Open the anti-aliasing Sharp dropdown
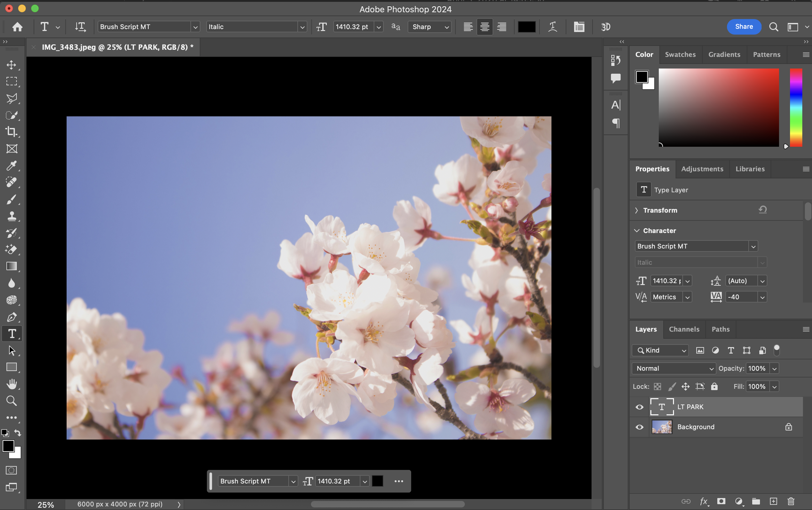This screenshot has width=812, height=510. pyautogui.click(x=429, y=27)
